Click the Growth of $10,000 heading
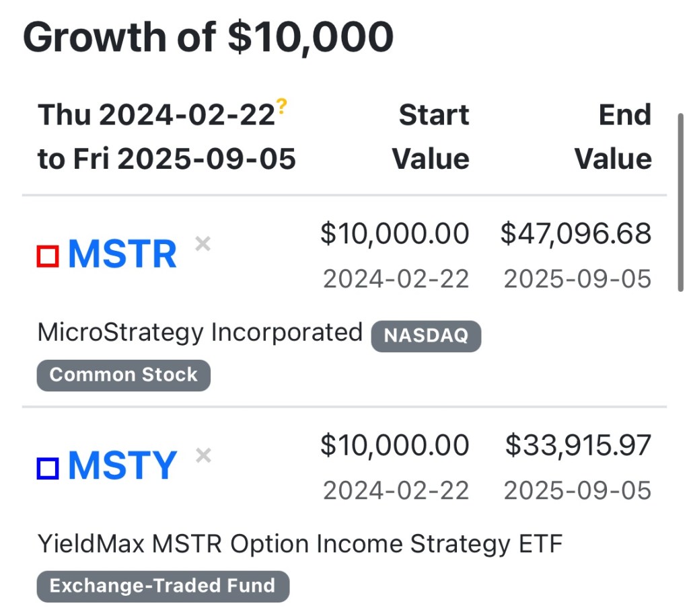Viewport: 689px width, 616px height. point(208,37)
